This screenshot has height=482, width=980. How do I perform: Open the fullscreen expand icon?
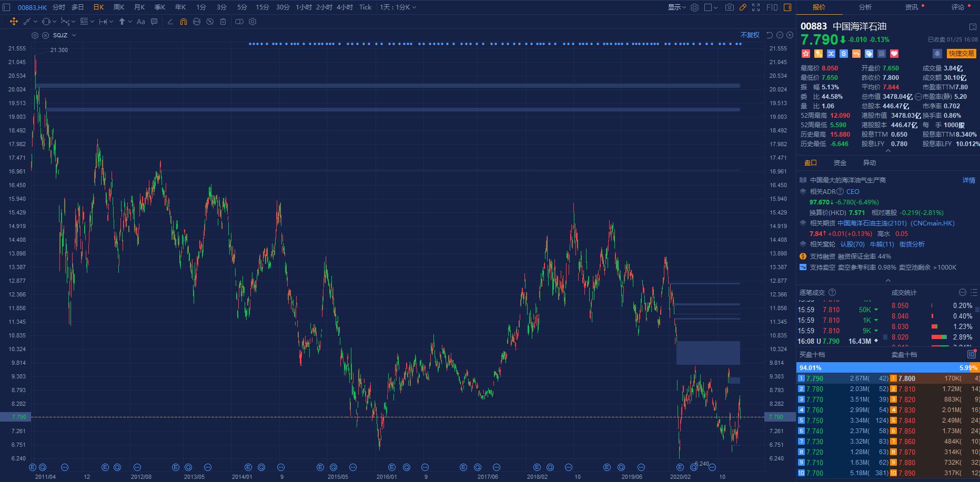pyautogui.click(x=756, y=7)
